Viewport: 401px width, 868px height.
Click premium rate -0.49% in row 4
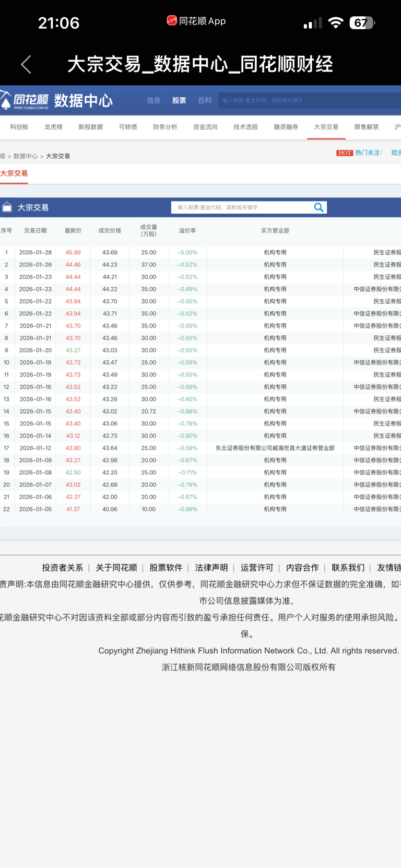pyautogui.click(x=187, y=289)
